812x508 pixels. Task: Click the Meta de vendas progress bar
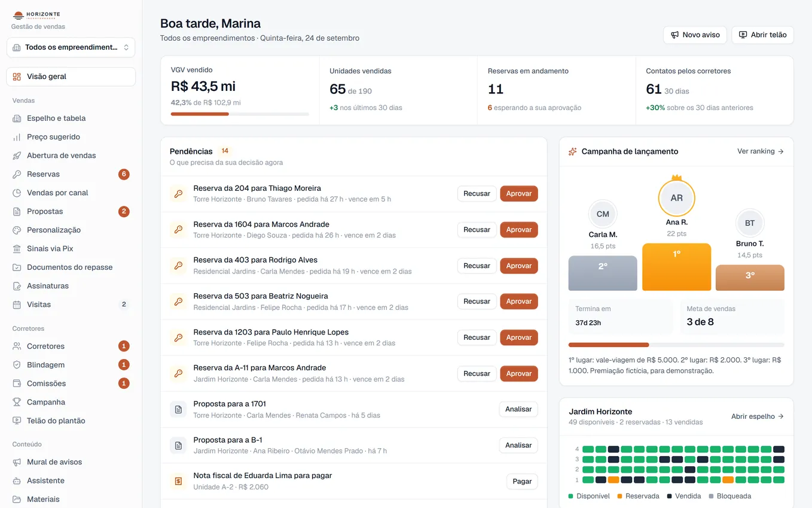pyautogui.click(x=676, y=345)
